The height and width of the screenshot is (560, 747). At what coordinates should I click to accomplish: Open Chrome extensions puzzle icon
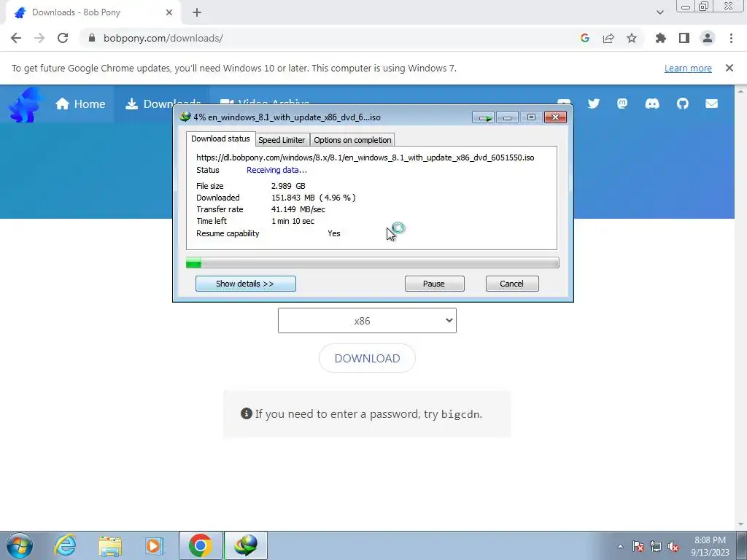[661, 38]
